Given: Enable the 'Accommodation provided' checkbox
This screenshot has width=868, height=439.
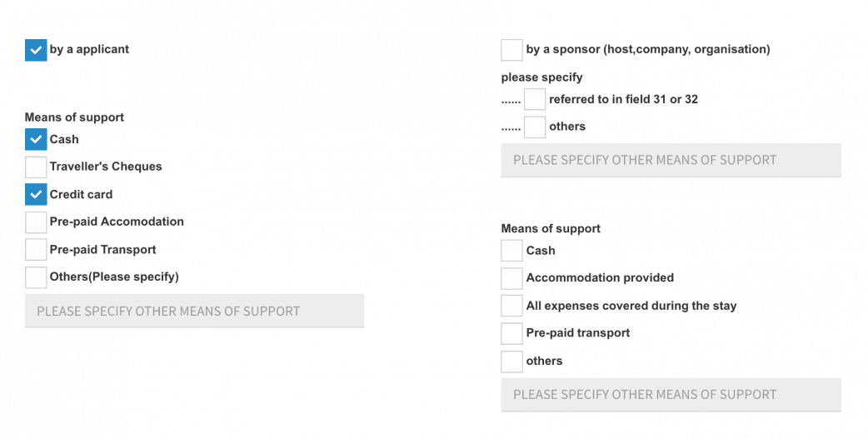Looking at the screenshot, I should pyautogui.click(x=511, y=278).
